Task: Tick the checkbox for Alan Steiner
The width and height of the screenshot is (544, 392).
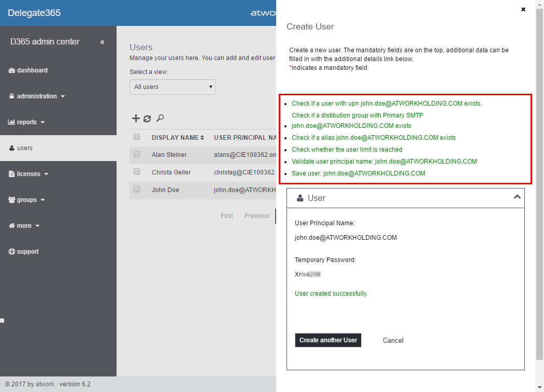Action: click(x=137, y=154)
